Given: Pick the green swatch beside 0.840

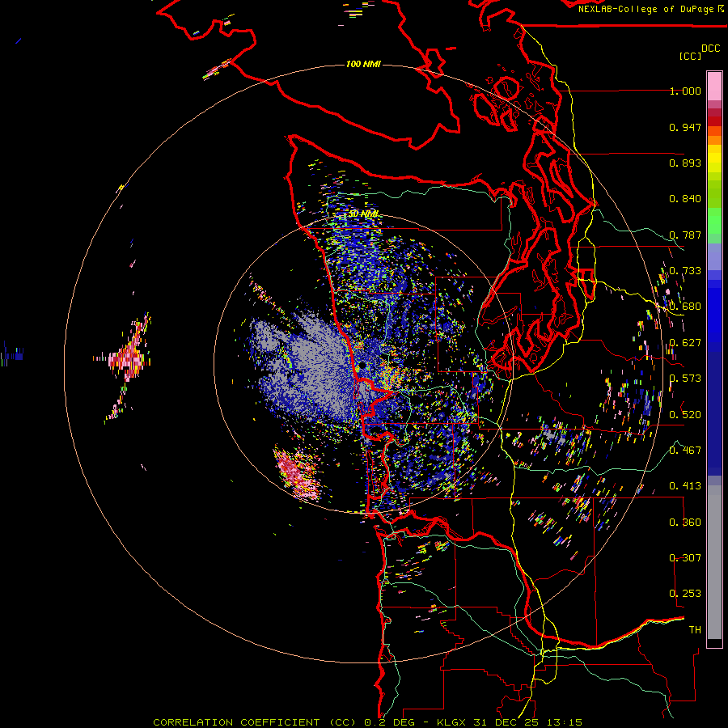Looking at the screenshot, I should tap(714, 194).
